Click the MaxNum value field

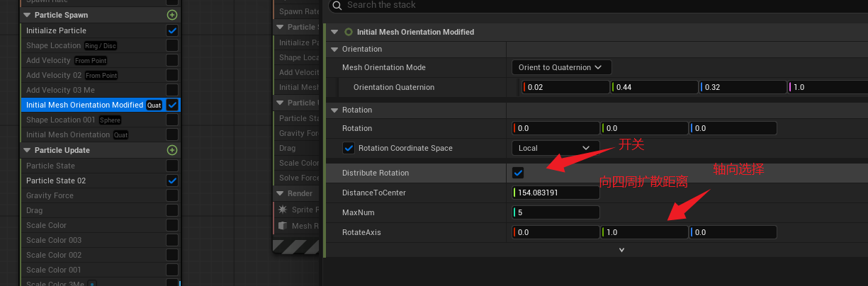pos(556,212)
